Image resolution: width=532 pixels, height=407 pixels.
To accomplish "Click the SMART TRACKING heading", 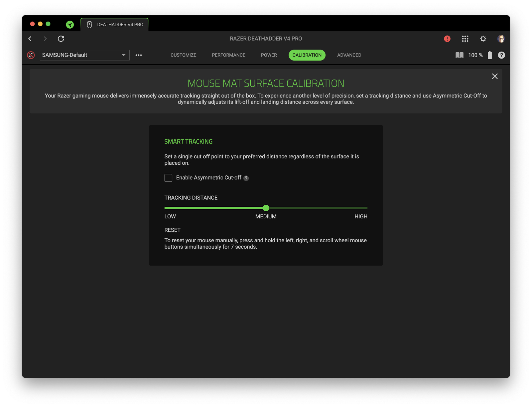I will [189, 141].
